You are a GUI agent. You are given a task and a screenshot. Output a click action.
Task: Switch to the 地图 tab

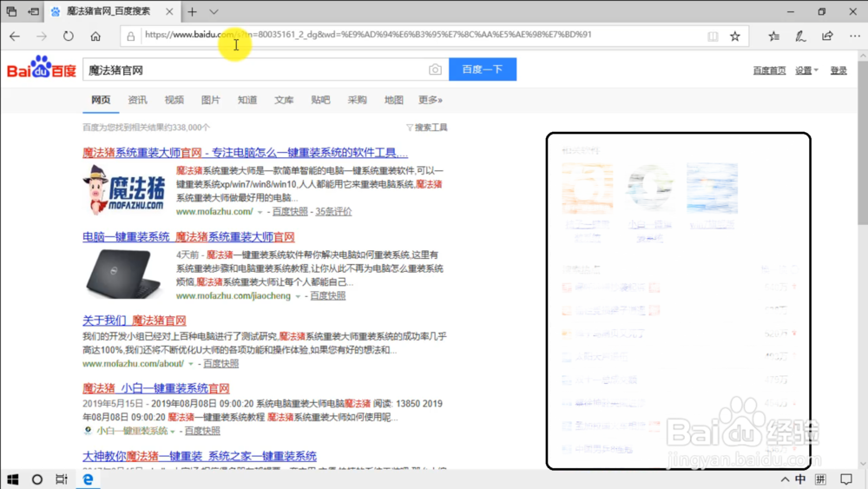[x=393, y=100]
